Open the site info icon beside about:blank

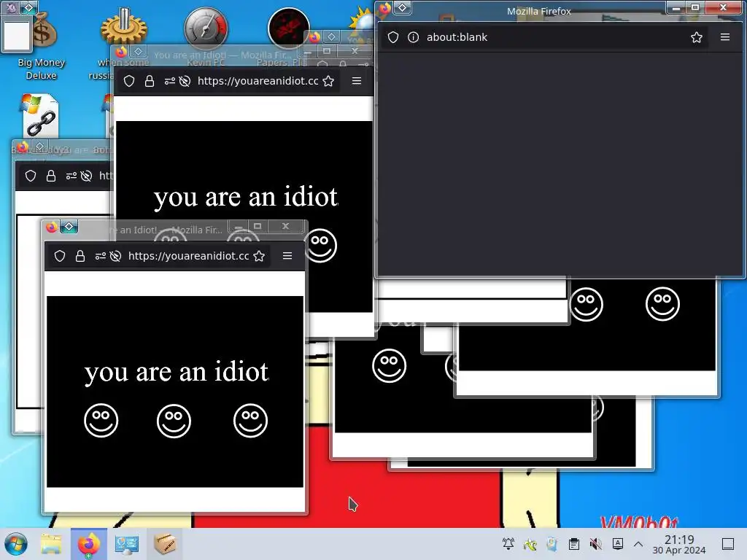413,37
